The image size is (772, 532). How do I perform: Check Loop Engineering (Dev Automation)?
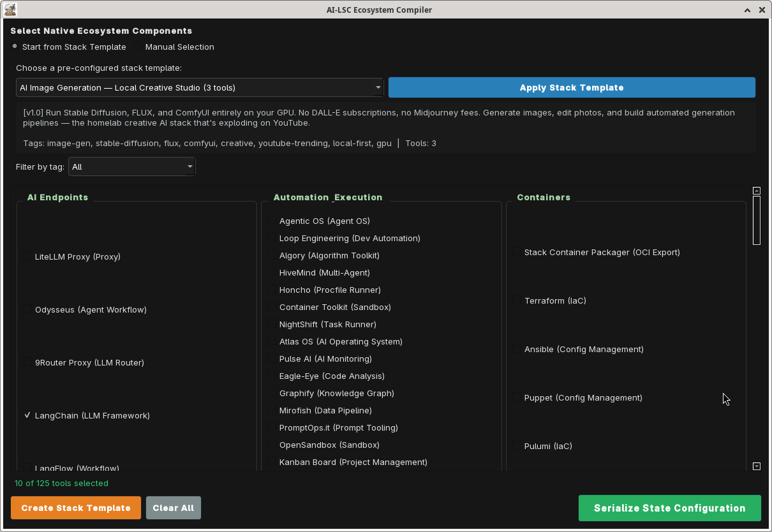(344, 239)
